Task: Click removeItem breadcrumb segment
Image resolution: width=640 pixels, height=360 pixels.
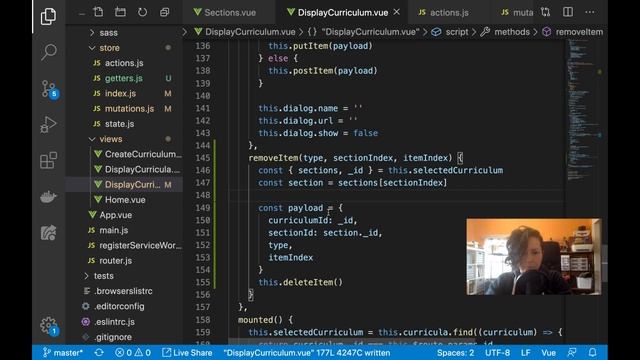Action: (572, 32)
